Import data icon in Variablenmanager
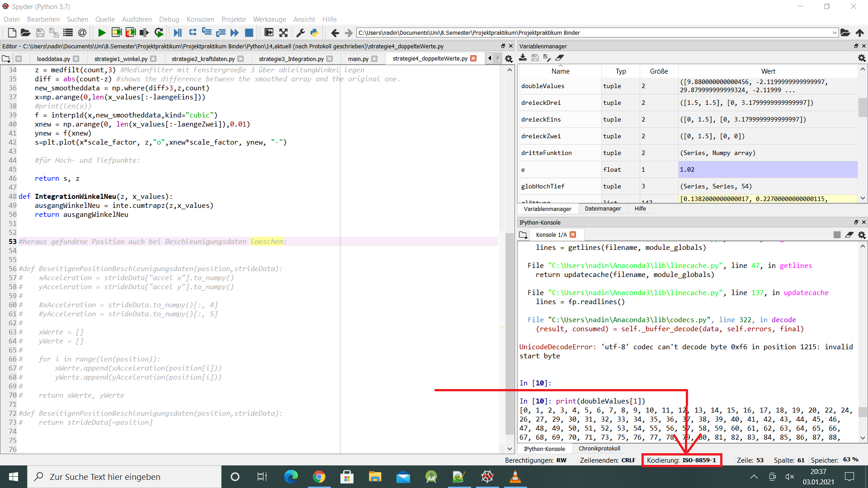Viewport: 868px width, 488px height. coord(523,58)
